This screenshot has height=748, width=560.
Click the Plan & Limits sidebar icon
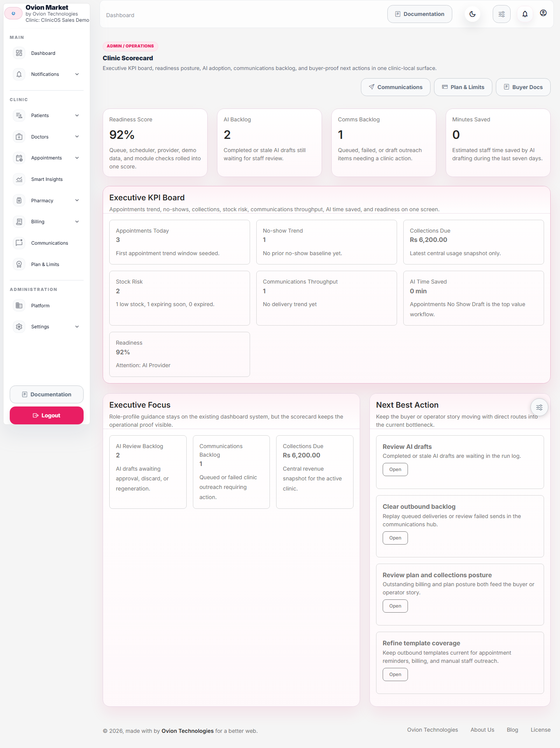click(19, 264)
